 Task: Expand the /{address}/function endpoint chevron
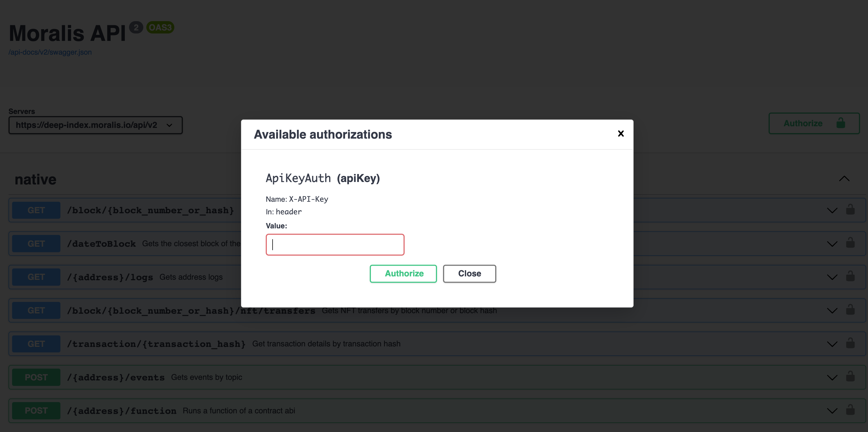pos(832,411)
